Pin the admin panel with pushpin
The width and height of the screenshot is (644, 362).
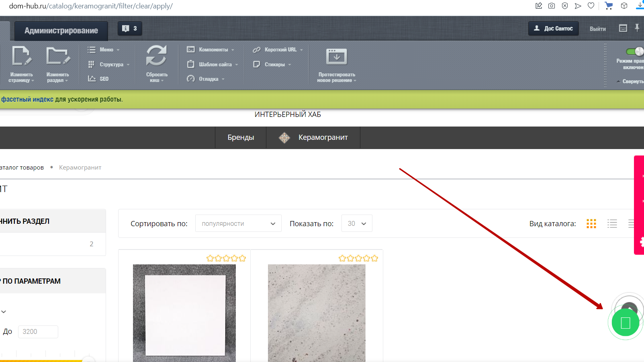[x=637, y=28]
